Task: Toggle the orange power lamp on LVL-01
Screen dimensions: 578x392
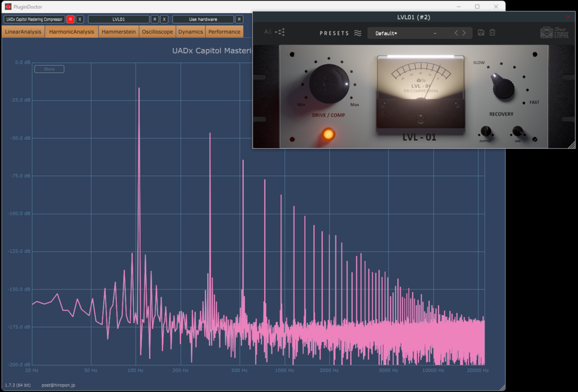Action: click(328, 134)
